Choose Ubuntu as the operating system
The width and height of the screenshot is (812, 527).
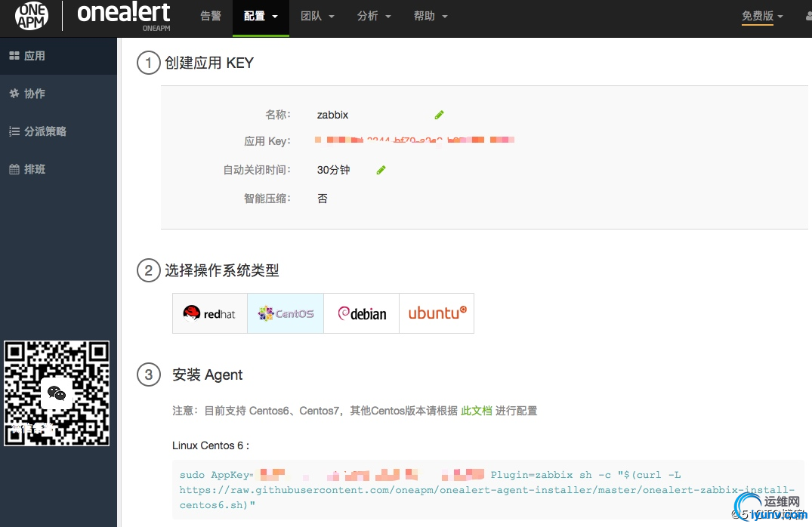(437, 313)
